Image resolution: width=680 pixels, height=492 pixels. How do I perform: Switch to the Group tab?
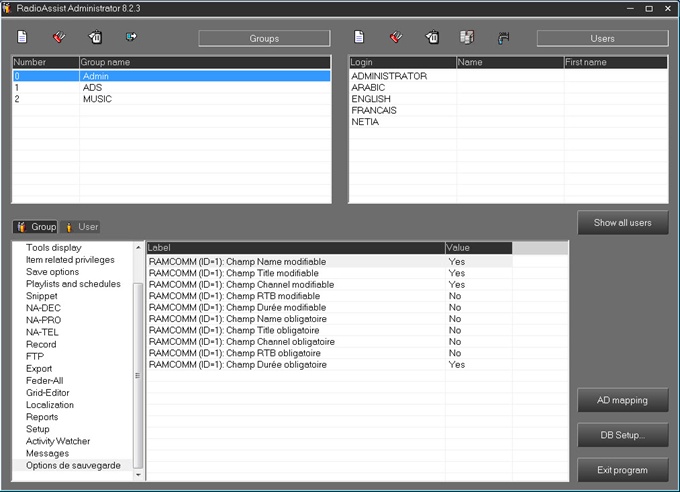pos(36,227)
